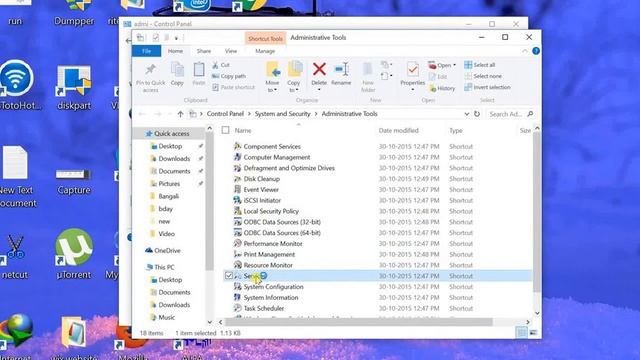Screen dimensions: 640x360
Task: Click the Delete red X icon
Action: (319, 69)
